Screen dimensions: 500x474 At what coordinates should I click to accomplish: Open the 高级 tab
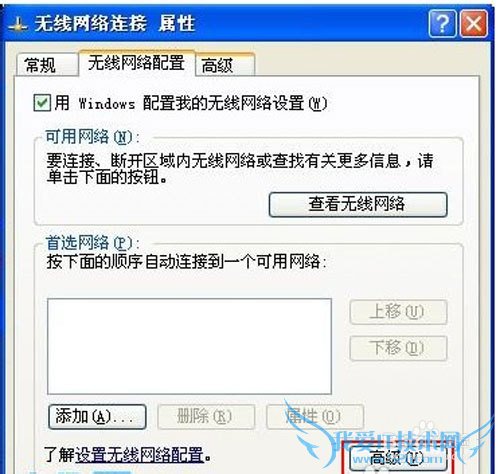click(x=225, y=65)
